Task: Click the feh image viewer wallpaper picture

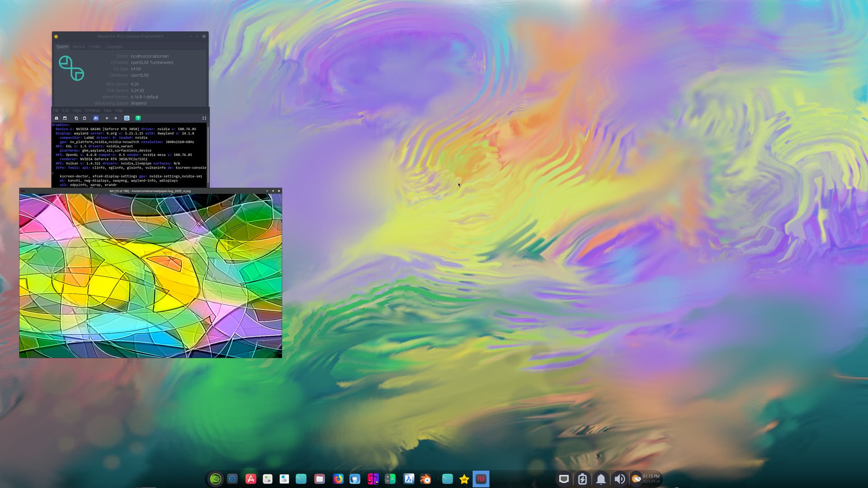Action: click(151, 276)
